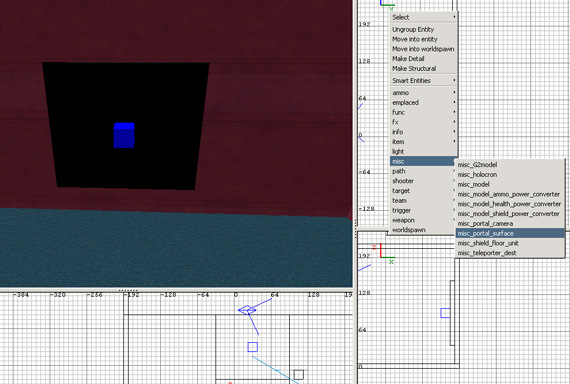Expand the item entity submenu

click(424, 142)
